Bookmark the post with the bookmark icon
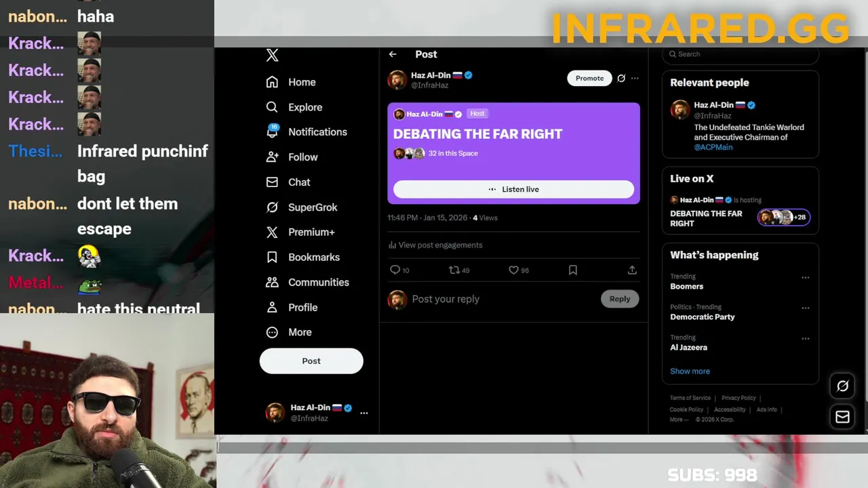 (573, 270)
